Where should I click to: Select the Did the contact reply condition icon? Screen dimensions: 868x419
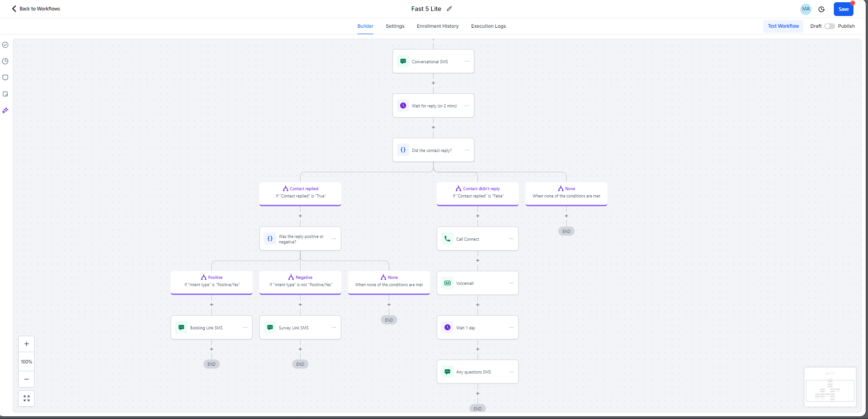403,150
